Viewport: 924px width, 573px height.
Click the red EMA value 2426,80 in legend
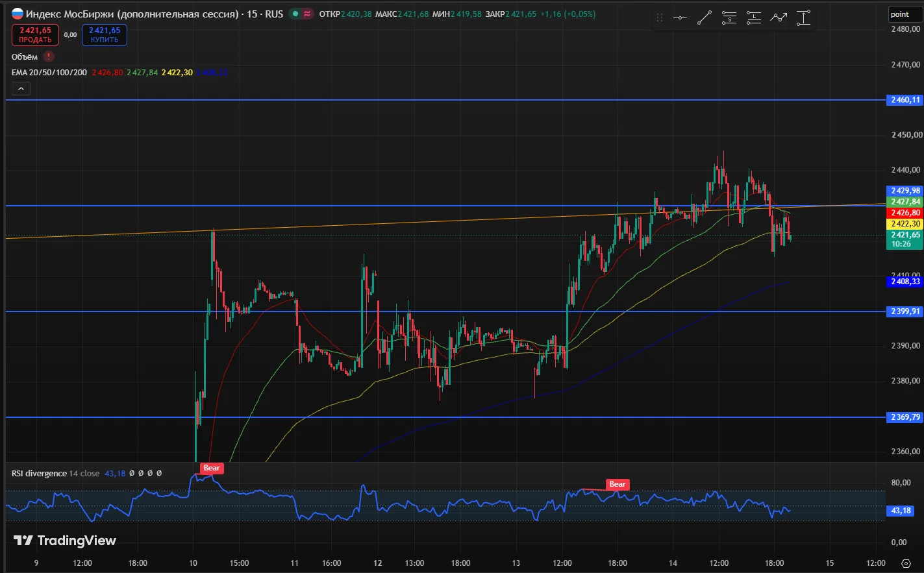coord(107,72)
